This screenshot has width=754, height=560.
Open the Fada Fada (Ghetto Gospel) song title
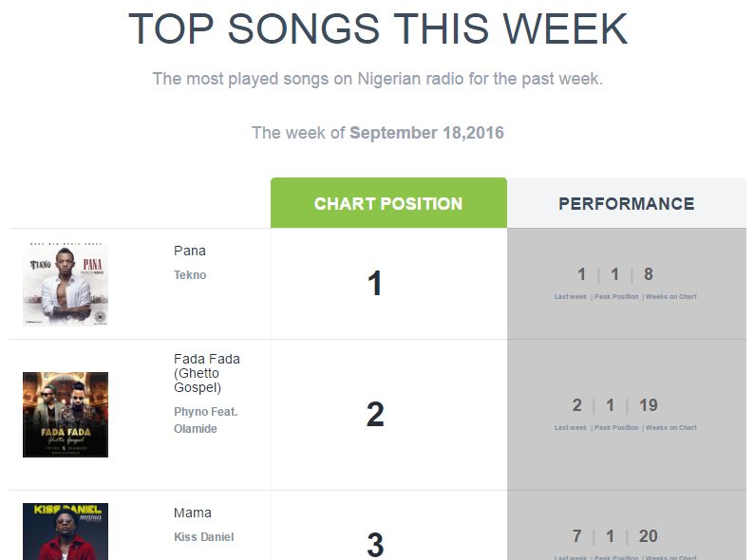point(207,373)
